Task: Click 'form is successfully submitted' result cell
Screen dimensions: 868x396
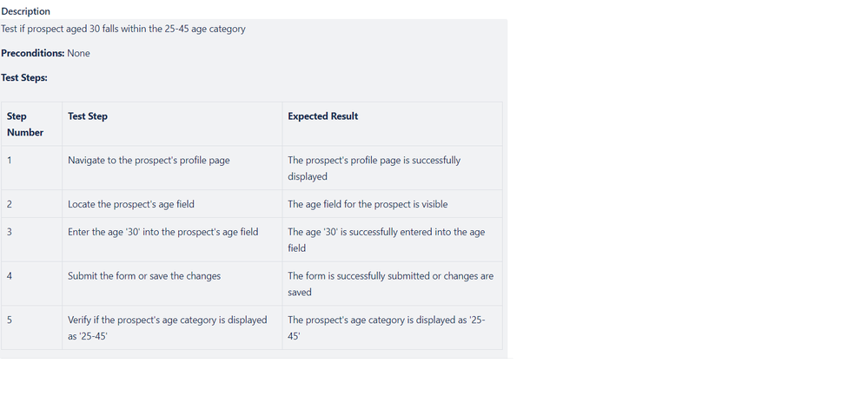Action: (393, 284)
